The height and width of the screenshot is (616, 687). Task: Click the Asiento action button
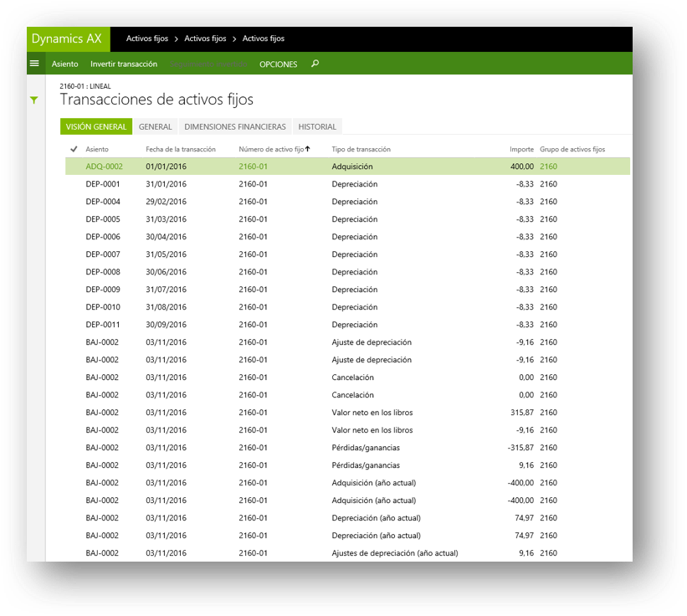[64, 64]
